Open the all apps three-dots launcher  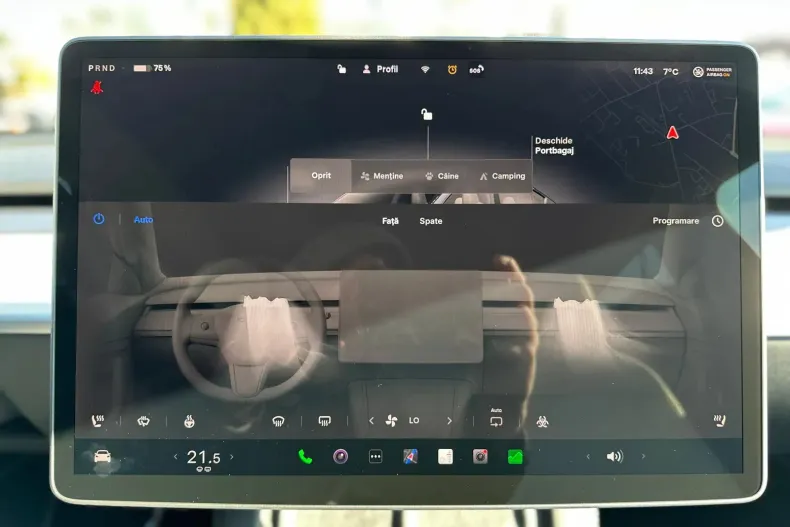point(375,456)
